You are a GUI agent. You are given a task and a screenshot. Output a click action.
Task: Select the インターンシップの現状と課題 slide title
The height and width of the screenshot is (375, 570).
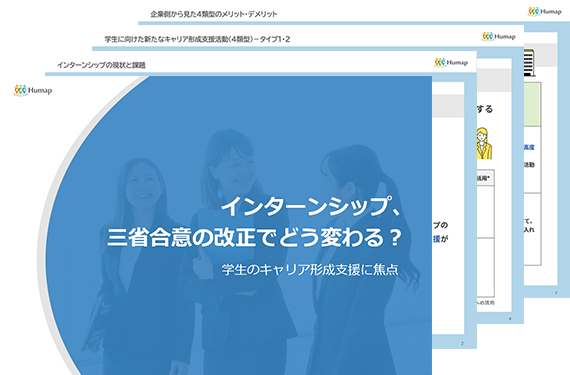click(x=101, y=65)
